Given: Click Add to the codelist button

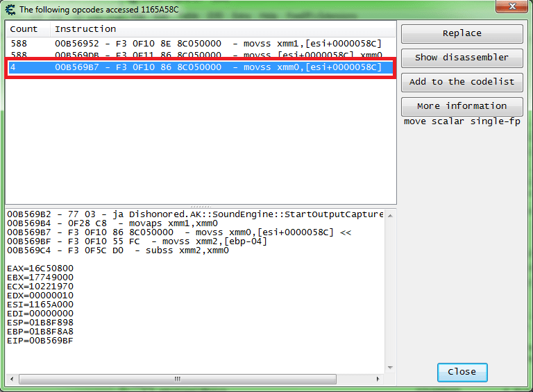Looking at the screenshot, I should click(462, 82).
